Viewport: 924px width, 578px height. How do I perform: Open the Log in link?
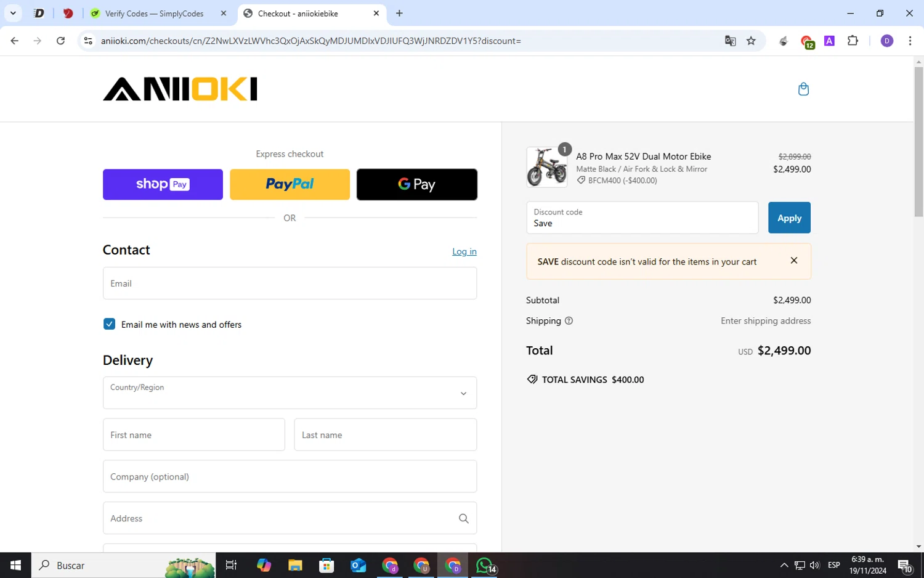pyautogui.click(x=464, y=251)
